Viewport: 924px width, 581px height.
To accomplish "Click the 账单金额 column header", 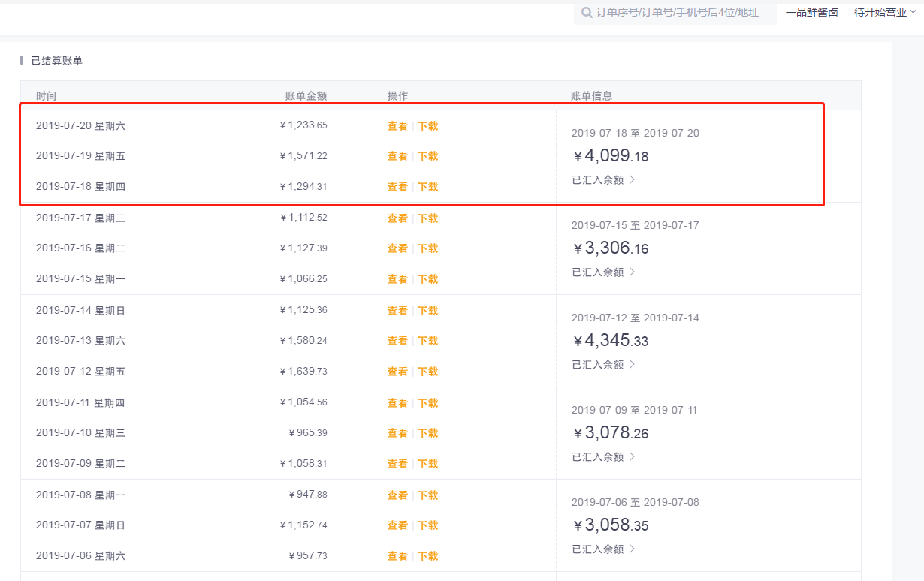I will [x=306, y=96].
